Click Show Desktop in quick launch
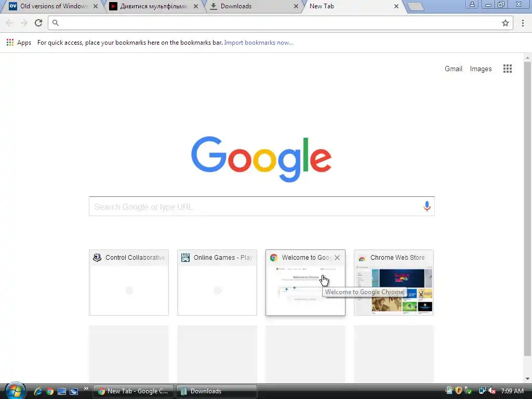 pos(62,391)
